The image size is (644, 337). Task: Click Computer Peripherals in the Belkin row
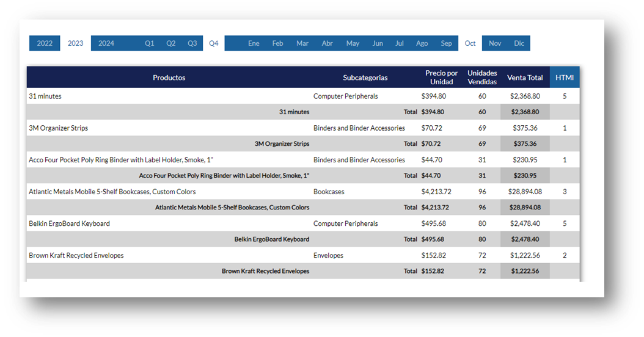[x=346, y=223]
